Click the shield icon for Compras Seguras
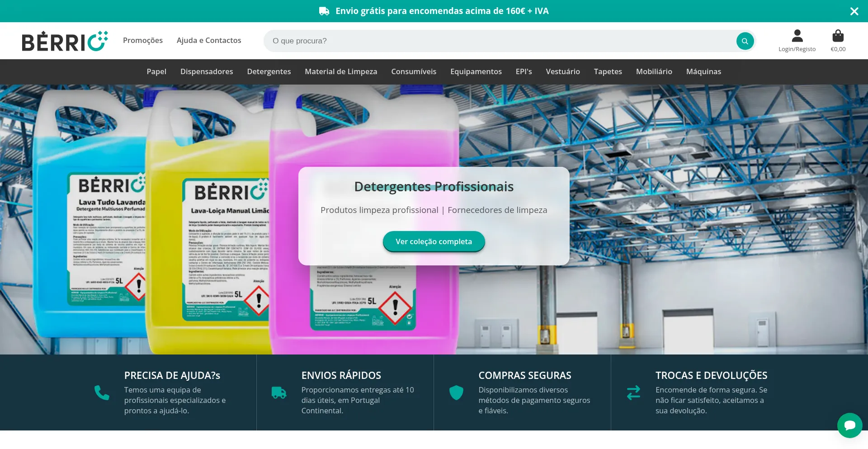The width and height of the screenshot is (868, 449). point(456,393)
